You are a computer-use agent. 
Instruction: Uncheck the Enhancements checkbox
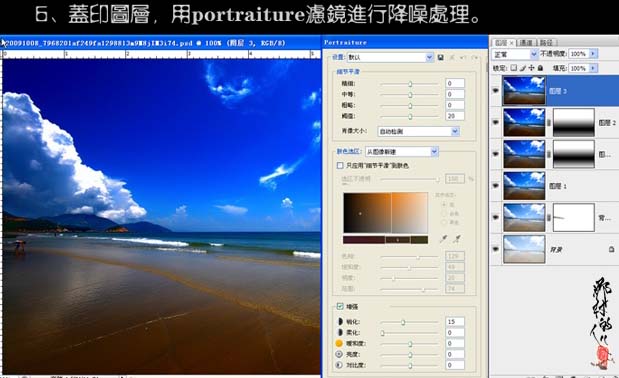tap(340, 306)
